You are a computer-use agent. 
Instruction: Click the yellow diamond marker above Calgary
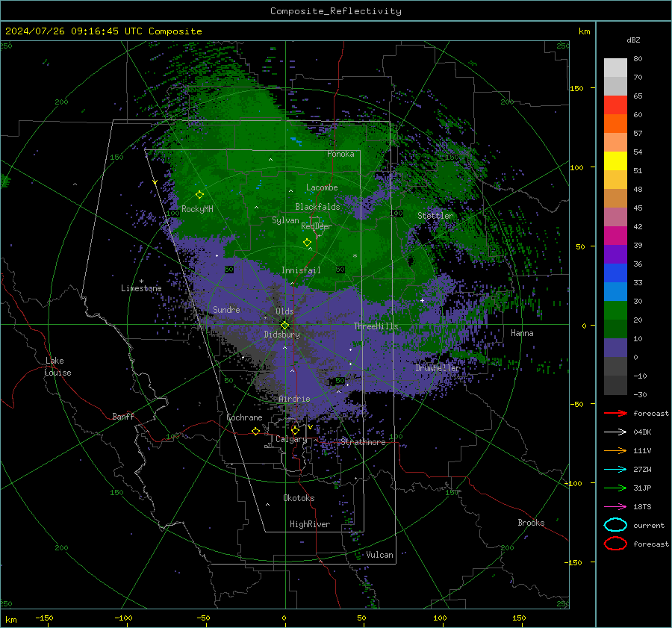(x=295, y=430)
